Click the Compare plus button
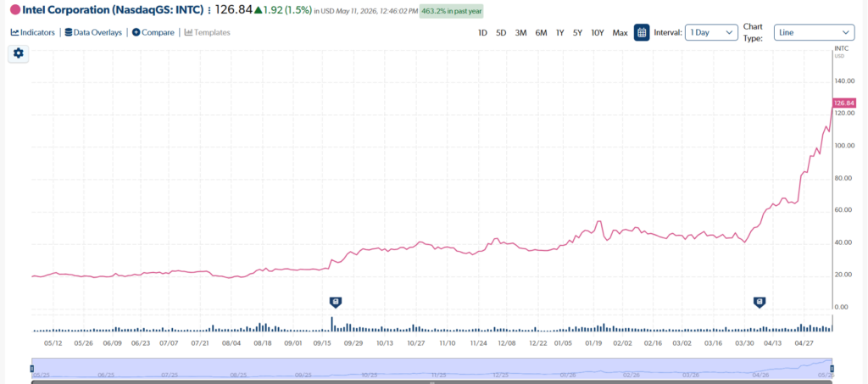 click(x=136, y=33)
